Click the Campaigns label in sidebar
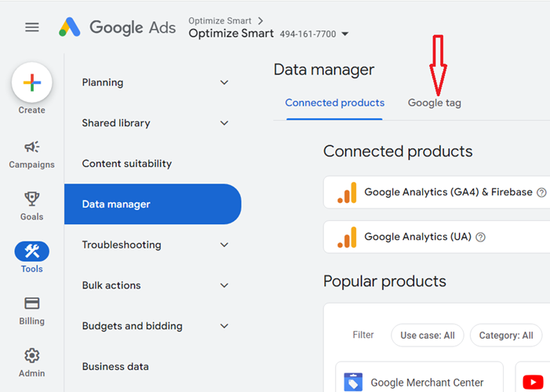 [x=32, y=165]
